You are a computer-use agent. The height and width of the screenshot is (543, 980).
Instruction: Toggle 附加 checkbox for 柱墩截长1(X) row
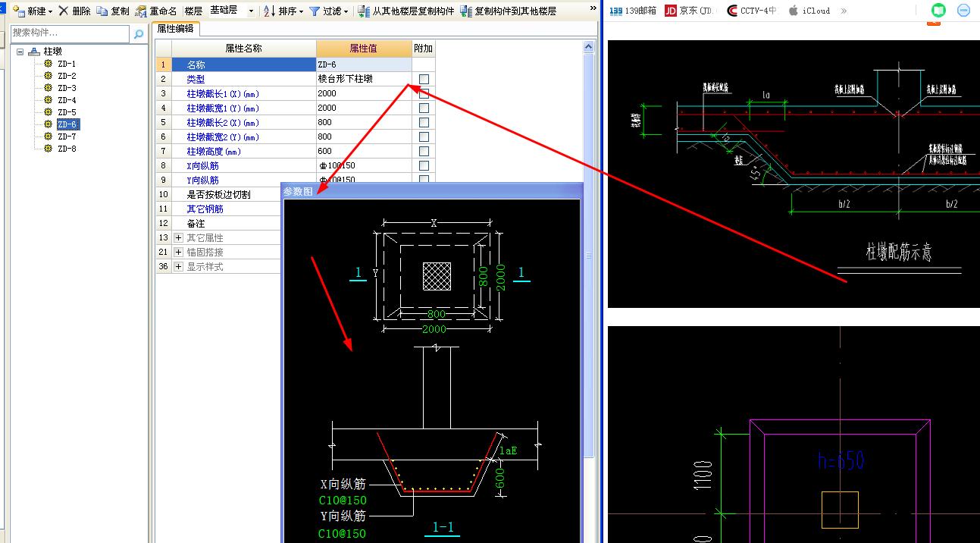(424, 93)
